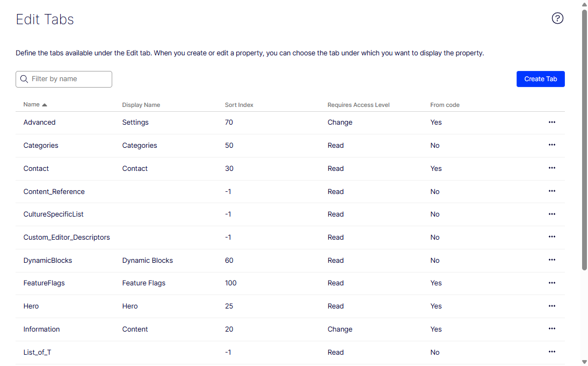Viewport: 588px width, 366px height.
Task: Click the Requires Access Level column header
Action: pyautogui.click(x=358, y=105)
